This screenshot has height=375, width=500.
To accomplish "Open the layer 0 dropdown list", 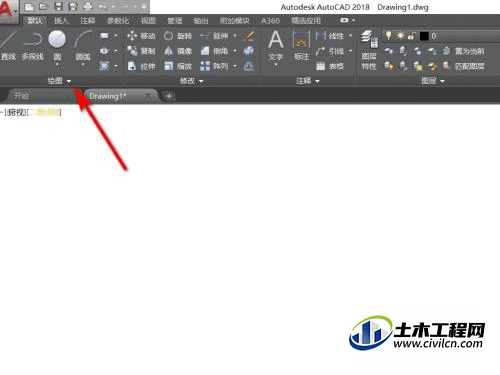I will click(x=442, y=36).
